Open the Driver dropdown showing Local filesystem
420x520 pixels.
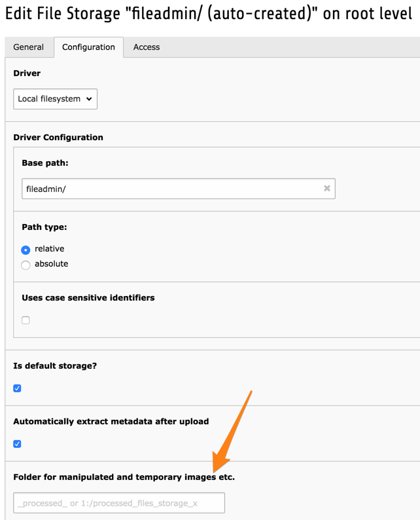click(x=56, y=99)
